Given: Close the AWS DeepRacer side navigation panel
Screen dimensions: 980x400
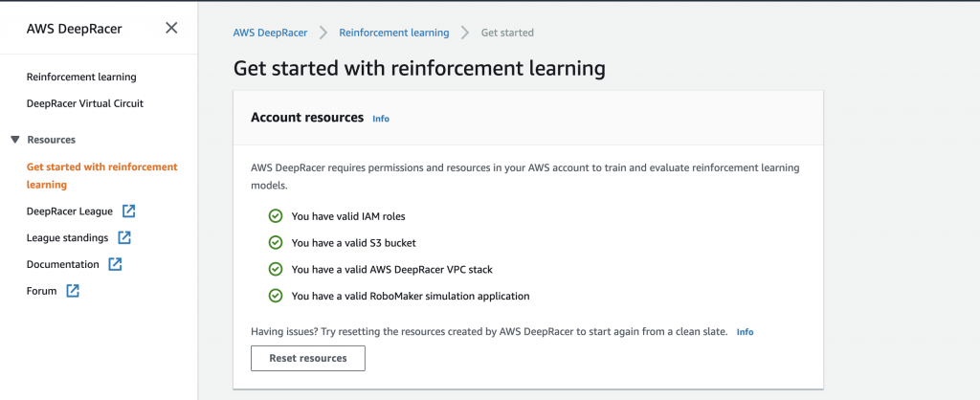Looking at the screenshot, I should [x=171, y=28].
